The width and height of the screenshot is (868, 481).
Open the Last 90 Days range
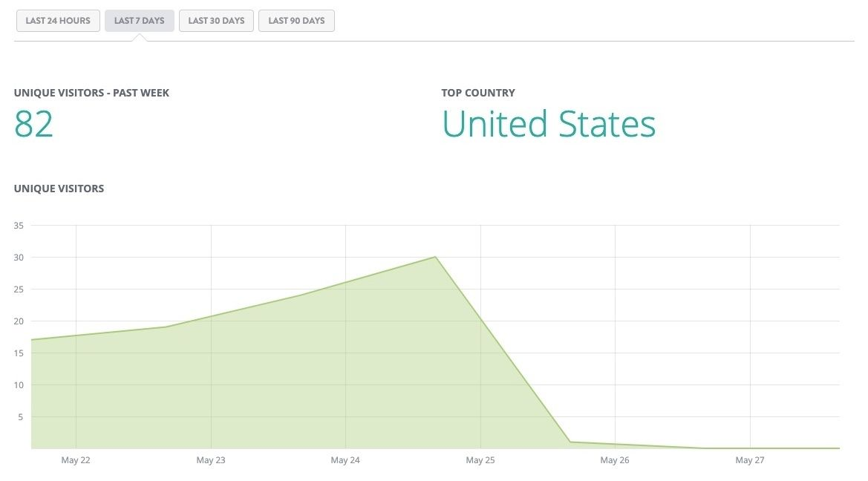[x=296, y=21]
